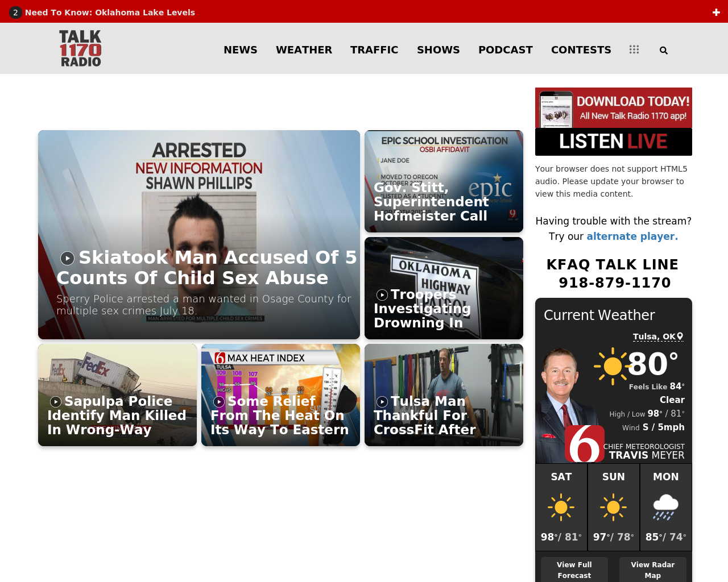
Task: Open the grid more-menu icon
Action: (x=634, y=50)
